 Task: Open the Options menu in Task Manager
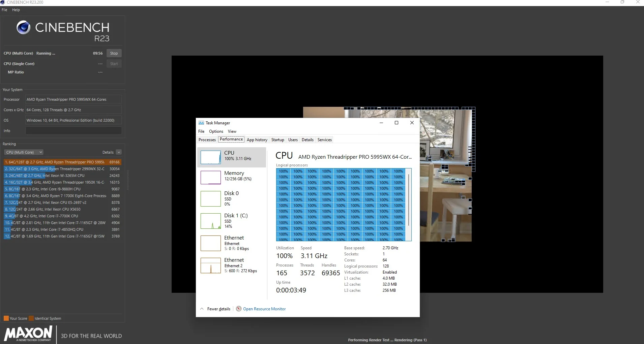[x=216, y=131]
